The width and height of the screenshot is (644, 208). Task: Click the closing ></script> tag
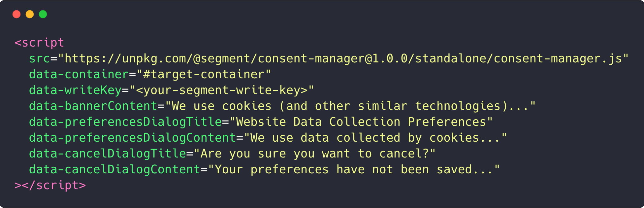pyautogui.click(x=50, y=185)
